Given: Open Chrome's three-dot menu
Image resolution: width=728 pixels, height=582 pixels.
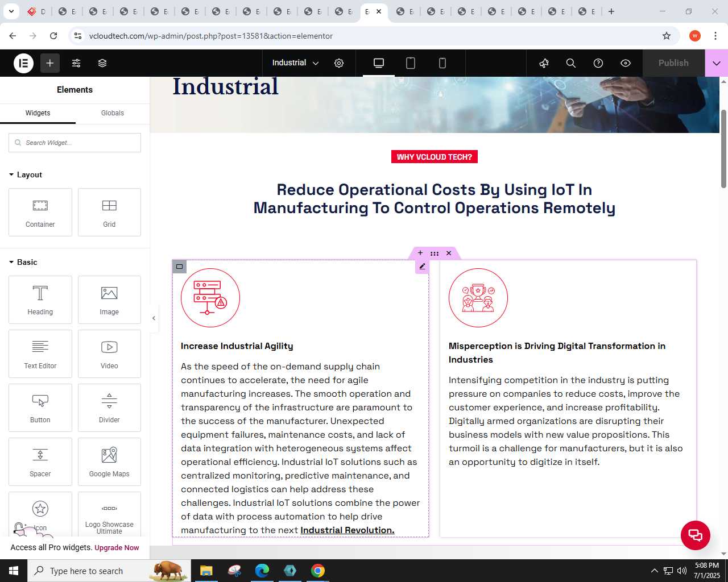Looking at the screenshot, I should [715, 36].
